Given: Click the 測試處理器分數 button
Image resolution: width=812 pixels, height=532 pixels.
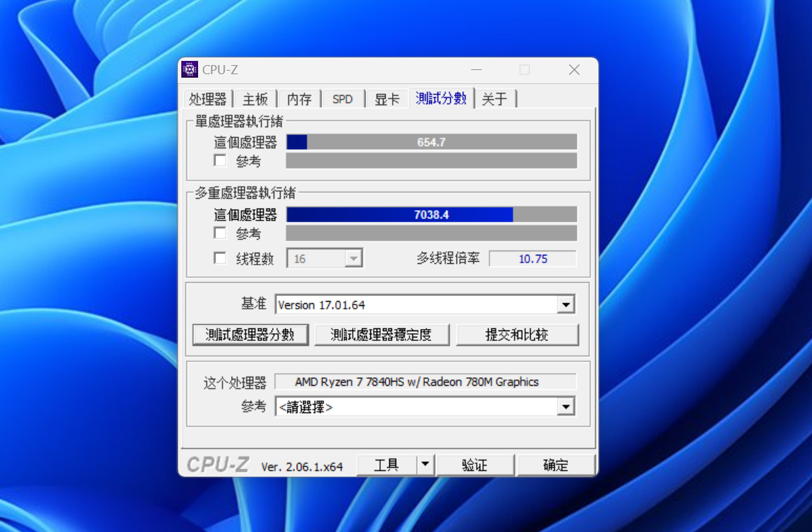Looking at the screenshot, I should click(250, 335).
